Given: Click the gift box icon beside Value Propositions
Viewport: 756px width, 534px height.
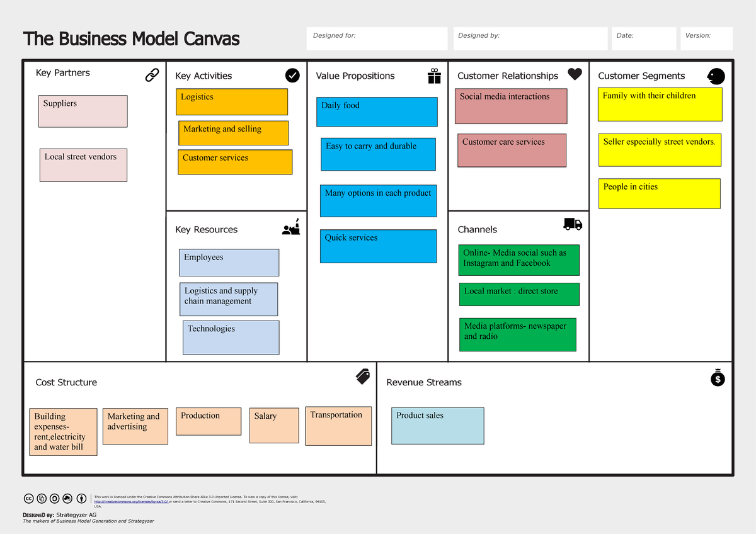Looking at the screenshot, I should (434, 76).
